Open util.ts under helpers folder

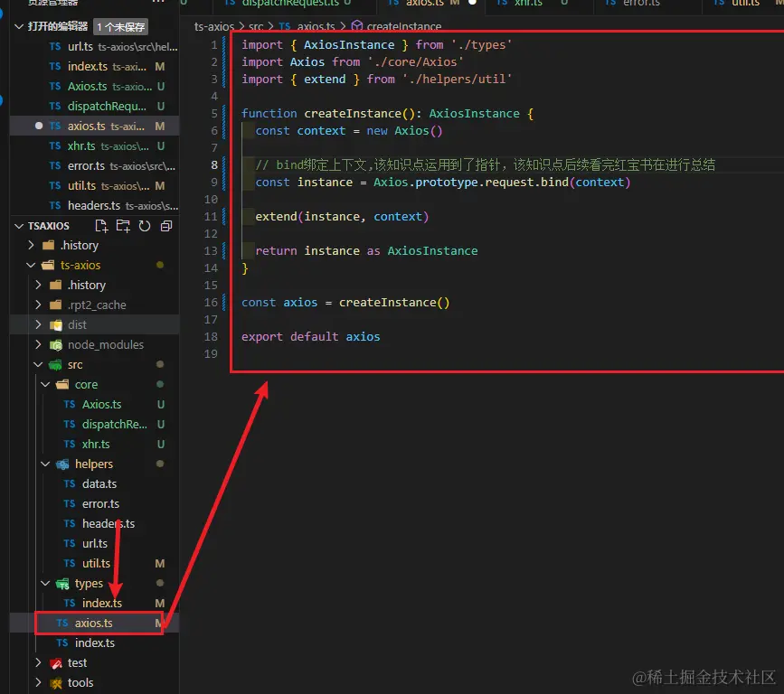click(96, 563)
